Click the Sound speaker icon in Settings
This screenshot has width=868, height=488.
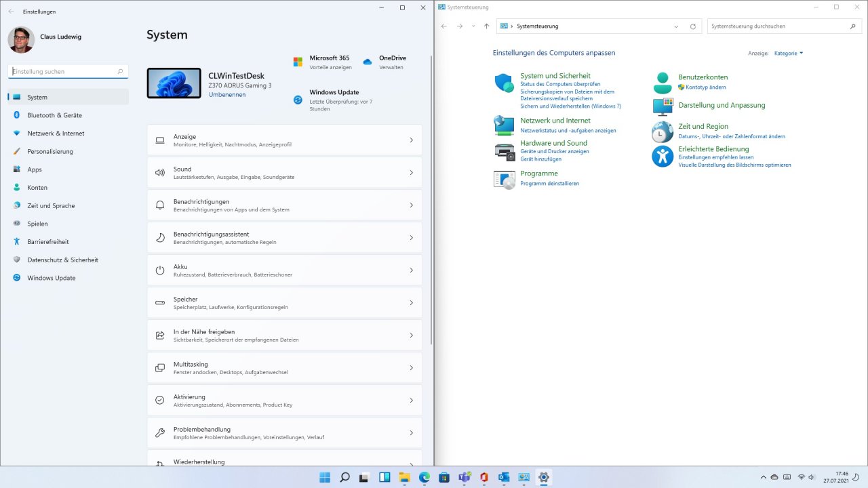point(160,173)
